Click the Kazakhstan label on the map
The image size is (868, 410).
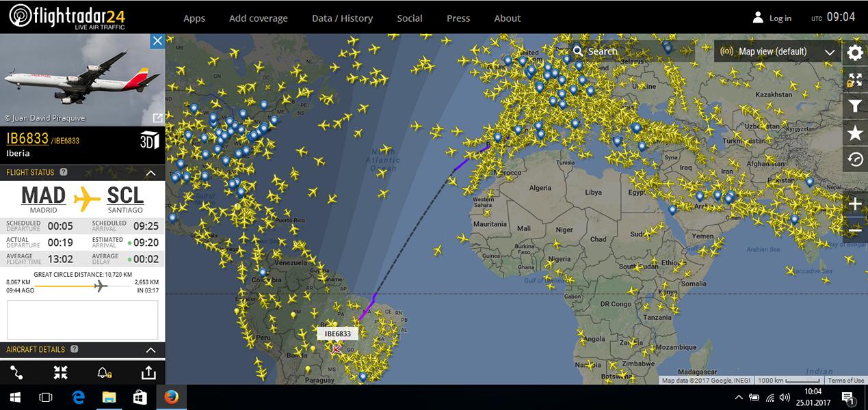point(774,94)
